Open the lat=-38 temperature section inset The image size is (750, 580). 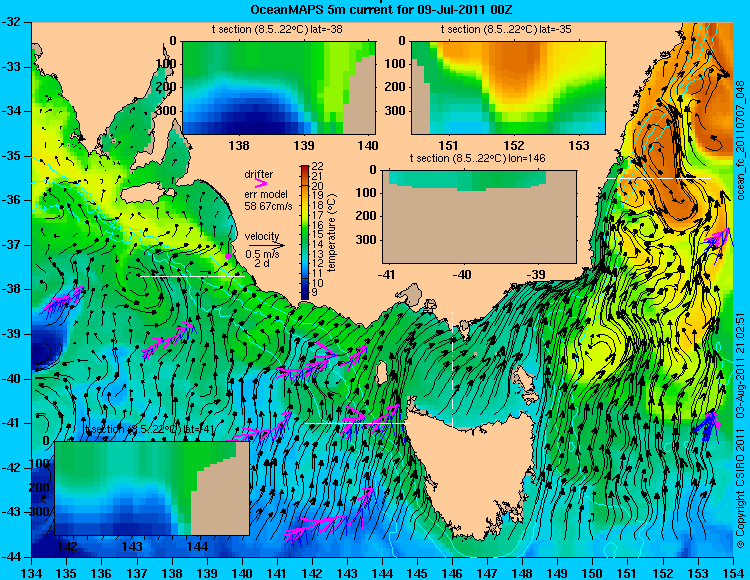(279, 88)
